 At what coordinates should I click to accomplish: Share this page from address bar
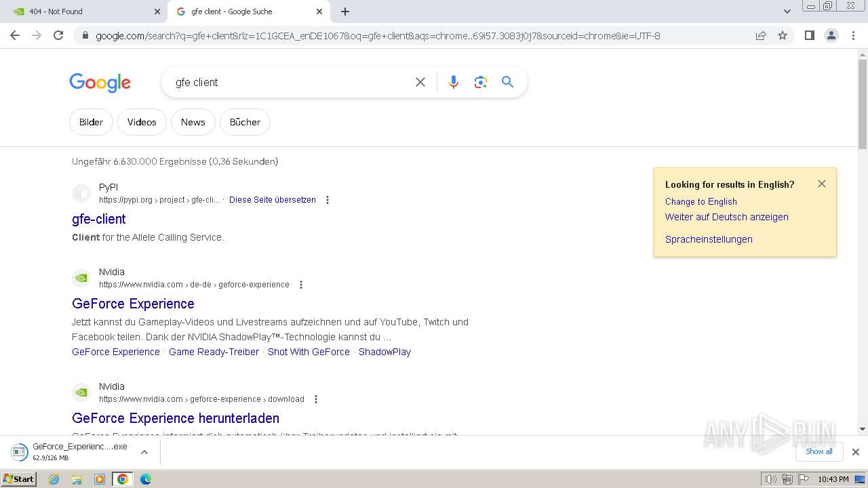(761, 35)
